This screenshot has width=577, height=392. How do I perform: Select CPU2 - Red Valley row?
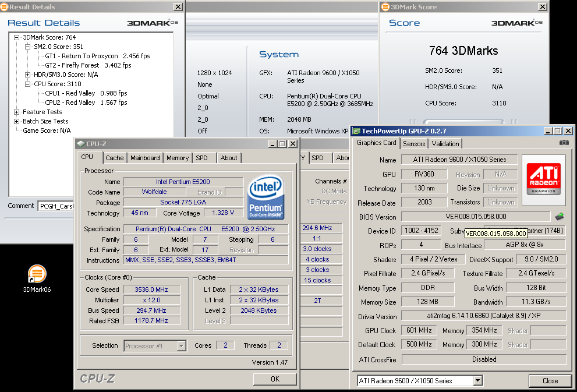86,103
